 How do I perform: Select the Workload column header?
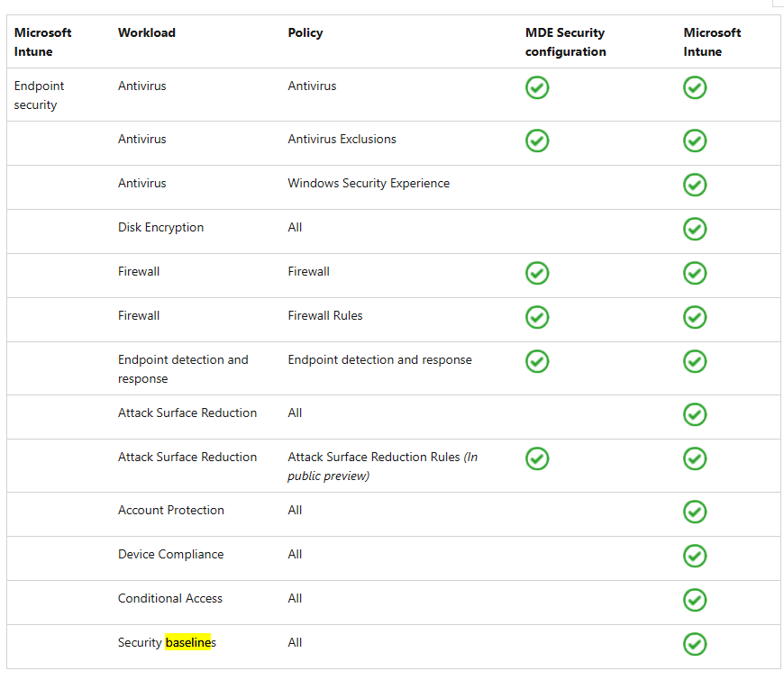[147, 32]
